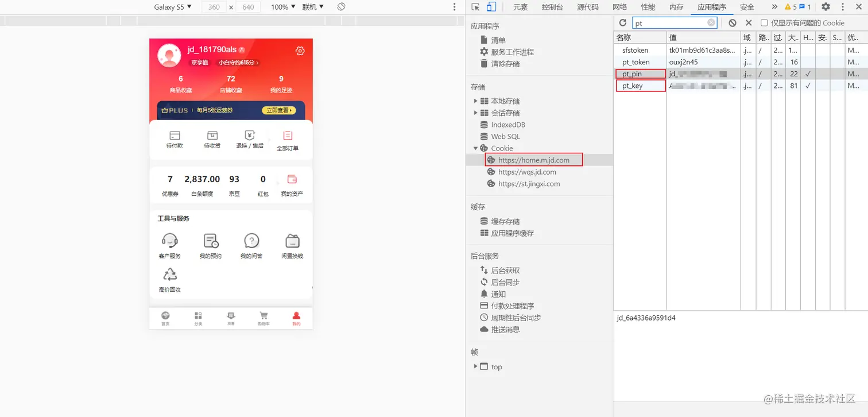Go to 我的 profile tab
Screen dimensions: 868x417
pos(296,319)
